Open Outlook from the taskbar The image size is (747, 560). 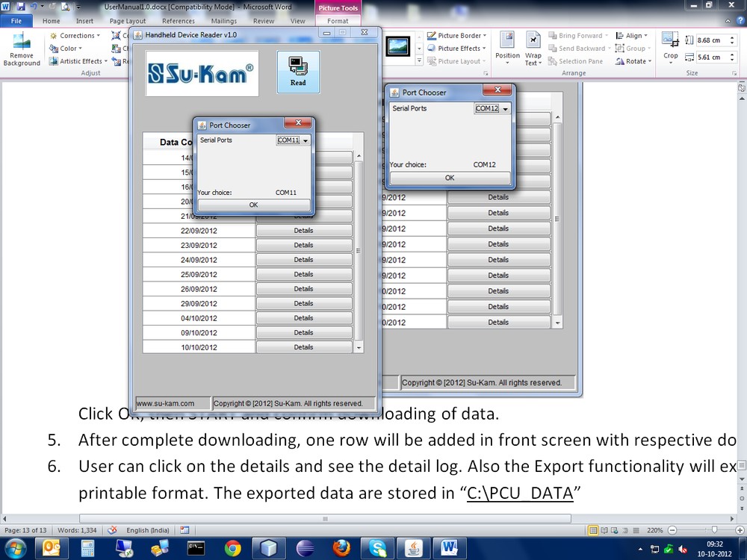(52, 549)
